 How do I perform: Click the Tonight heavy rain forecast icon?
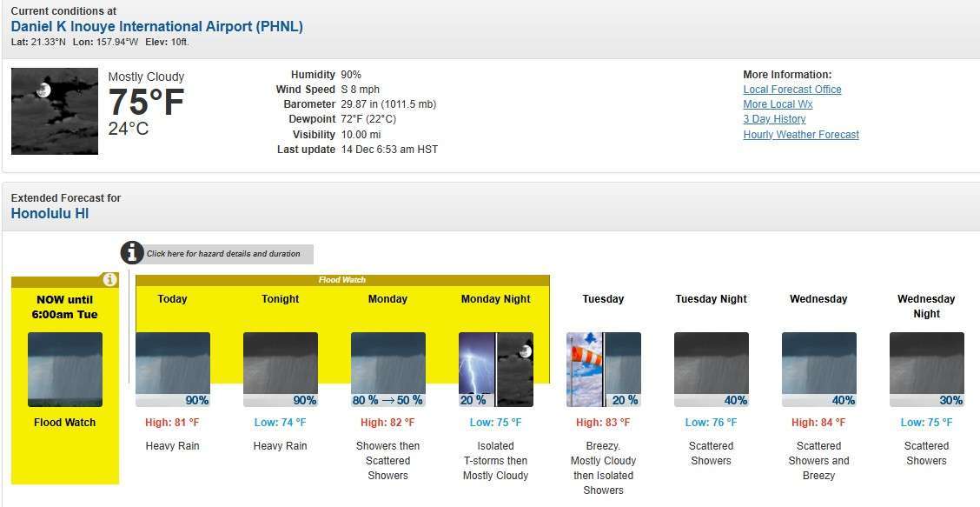pos(280,369)
